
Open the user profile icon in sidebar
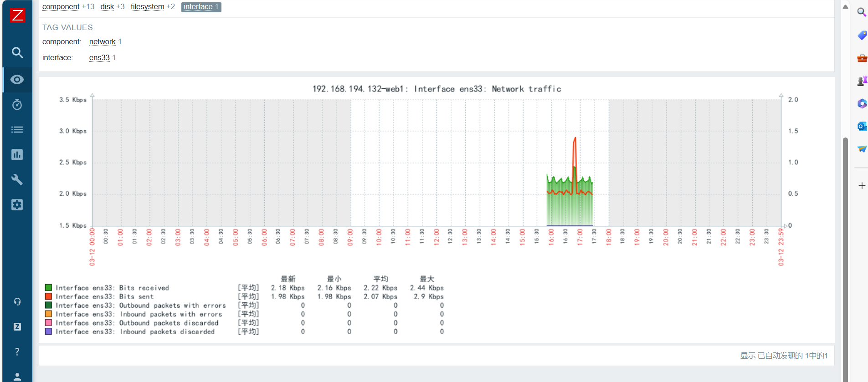[17, 377]
